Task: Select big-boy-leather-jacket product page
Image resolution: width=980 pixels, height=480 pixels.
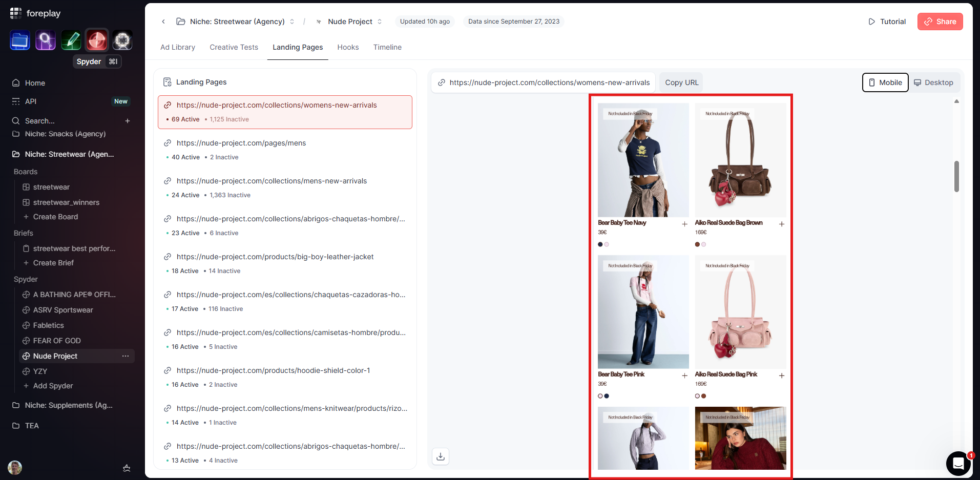Action: pos(285,264)
